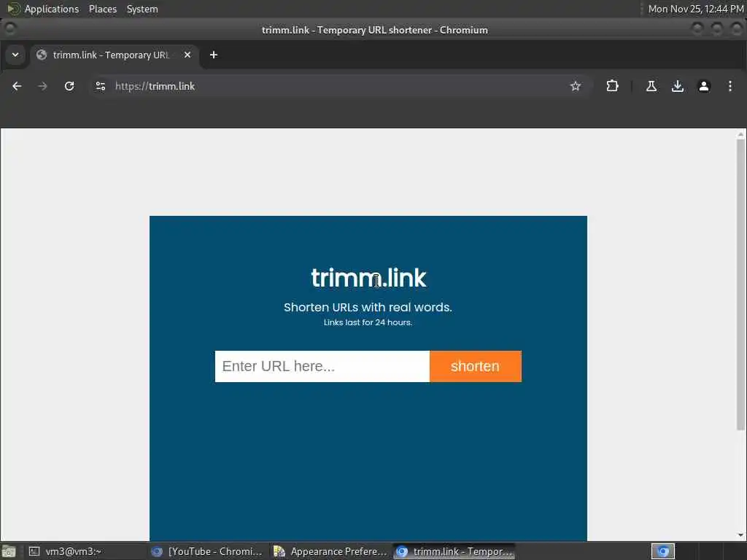Click the scrollbar down arrow
This screenshot has width=747, height=560.
pyautogui.click(x=740, y=535)
